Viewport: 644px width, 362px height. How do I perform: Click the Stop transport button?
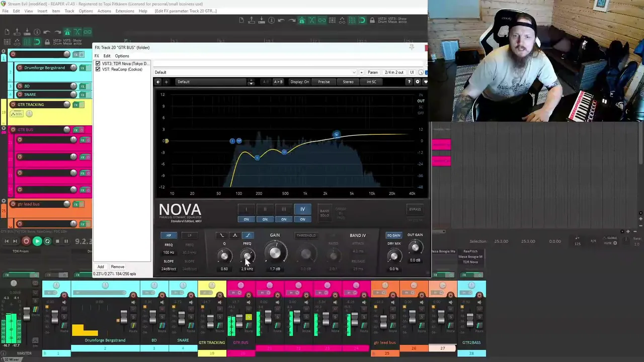click(57, 241)
